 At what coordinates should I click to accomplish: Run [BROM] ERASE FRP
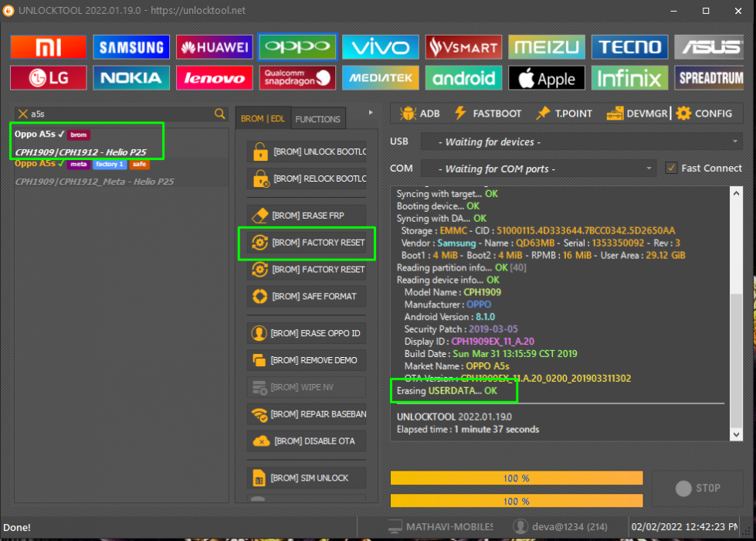point(307,216)
